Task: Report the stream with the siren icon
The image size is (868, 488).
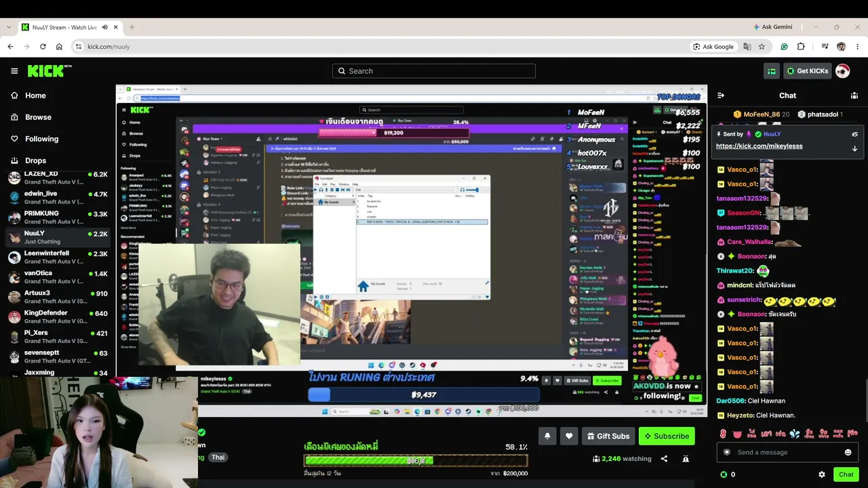Action: [x=686, y=459]
